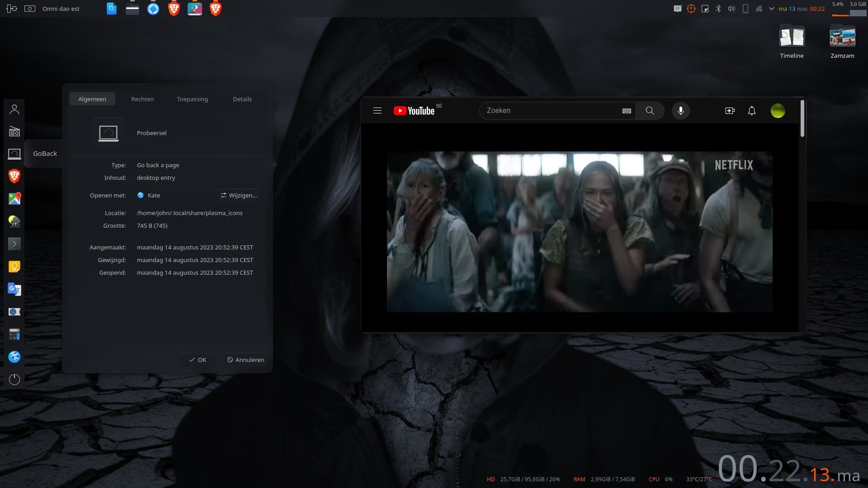Open Bluetooth settings in the tray
The height and width of the screenshot is (488, 868).
(718, 9)
